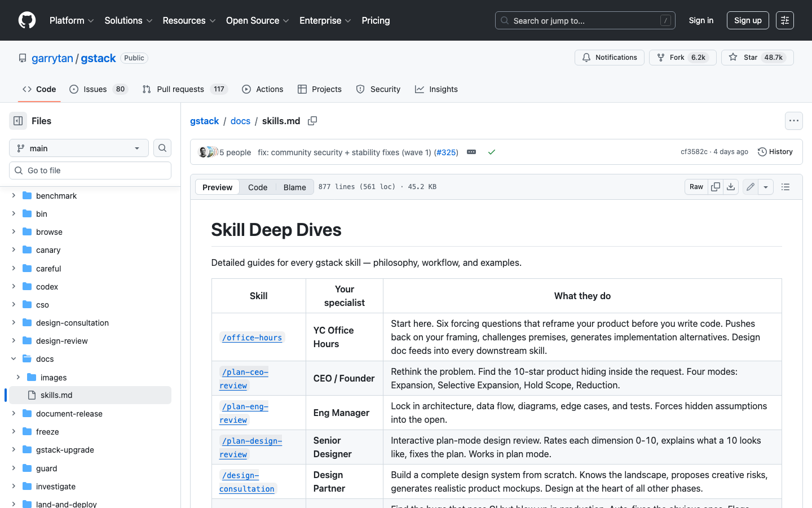The width and height of the screenshot is (812, 508).
Task: Copy the file path icon next to skills.md
Action: coord(312,121)
